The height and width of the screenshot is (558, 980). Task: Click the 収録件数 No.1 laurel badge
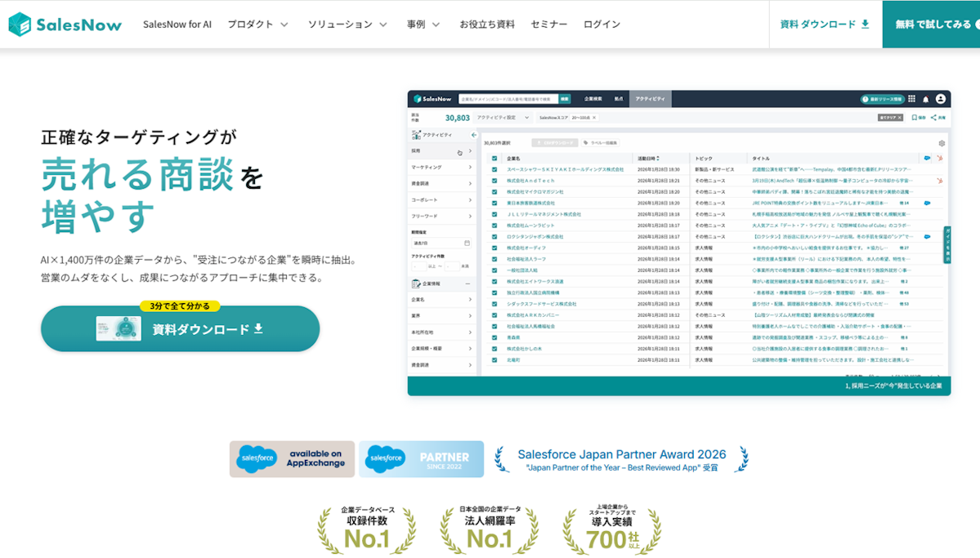point(367,530)
